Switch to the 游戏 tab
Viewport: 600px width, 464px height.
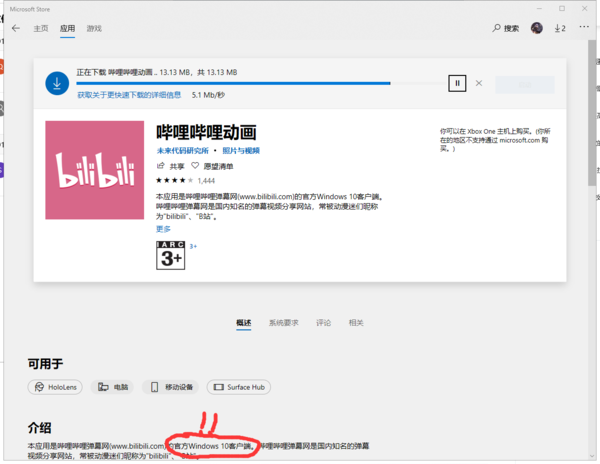click(94, 28)
